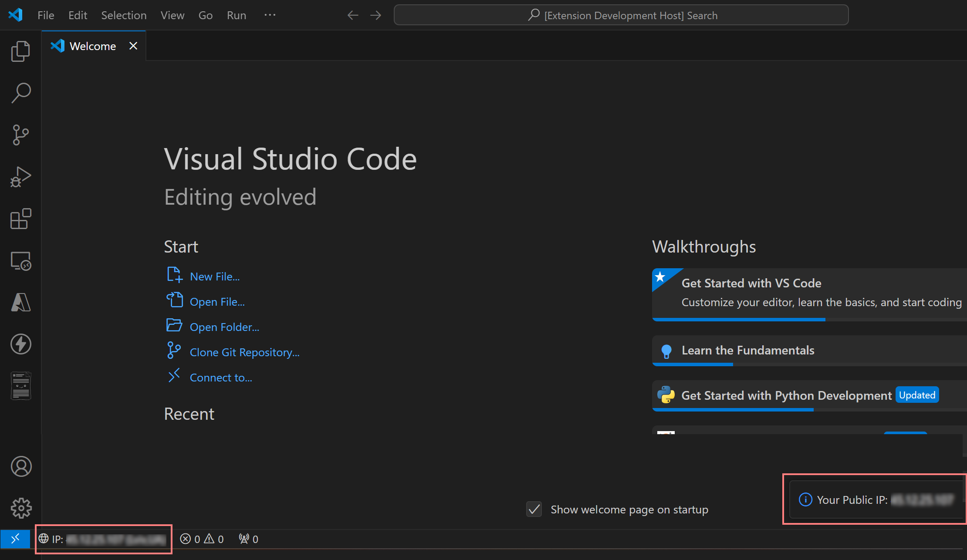Open the Source Control view

point(20,135)
